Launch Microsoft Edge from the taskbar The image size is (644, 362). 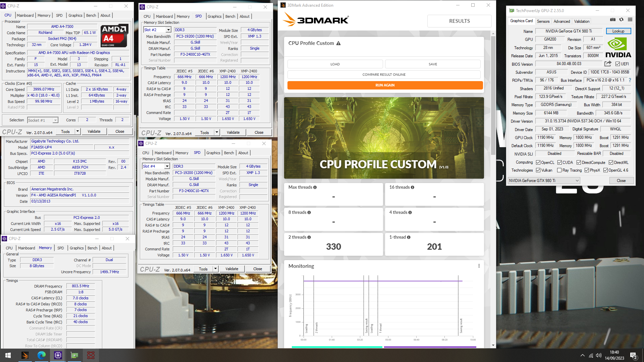[x=41, y=355]
